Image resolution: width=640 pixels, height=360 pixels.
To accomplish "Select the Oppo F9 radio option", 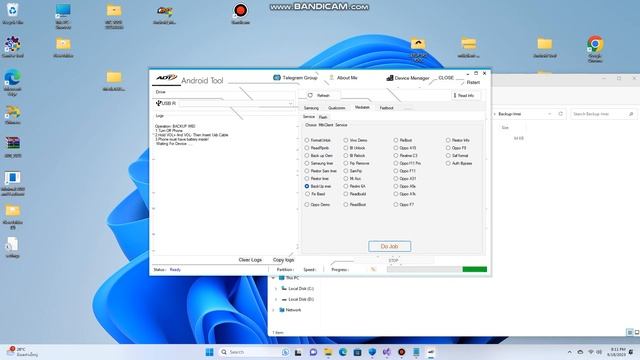I will [x=448, y=148].
